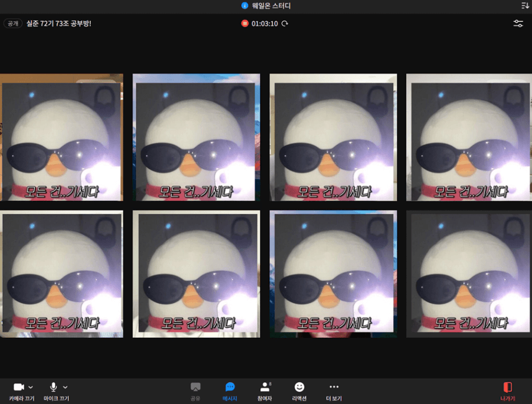Click the 웨일온 스터디 info icon
The image size is (532, 404).
pyautogui.click(x=244, y=5)
